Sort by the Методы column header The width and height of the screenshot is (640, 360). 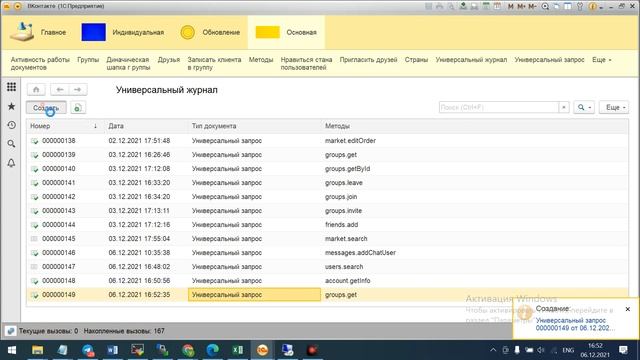[x=475, y=126]
